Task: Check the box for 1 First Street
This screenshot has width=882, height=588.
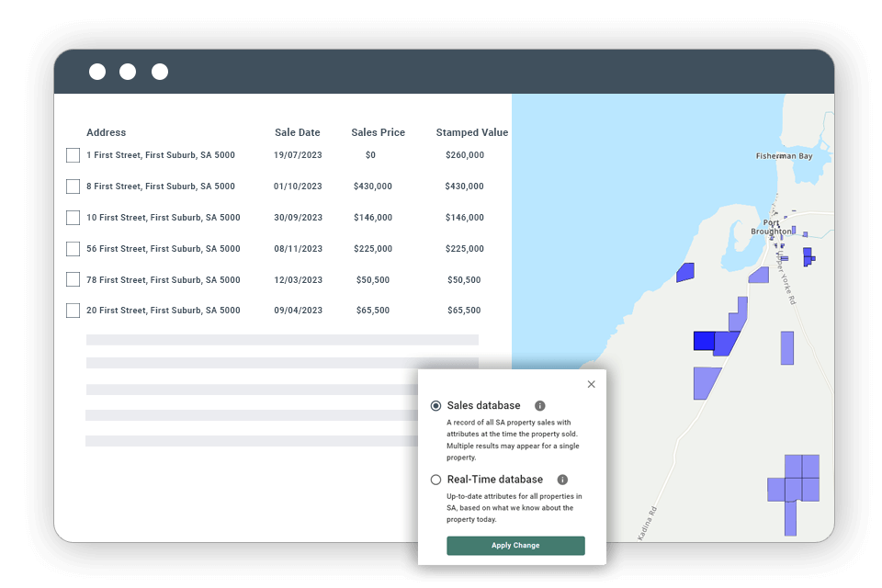Action: tap(73, 155)
